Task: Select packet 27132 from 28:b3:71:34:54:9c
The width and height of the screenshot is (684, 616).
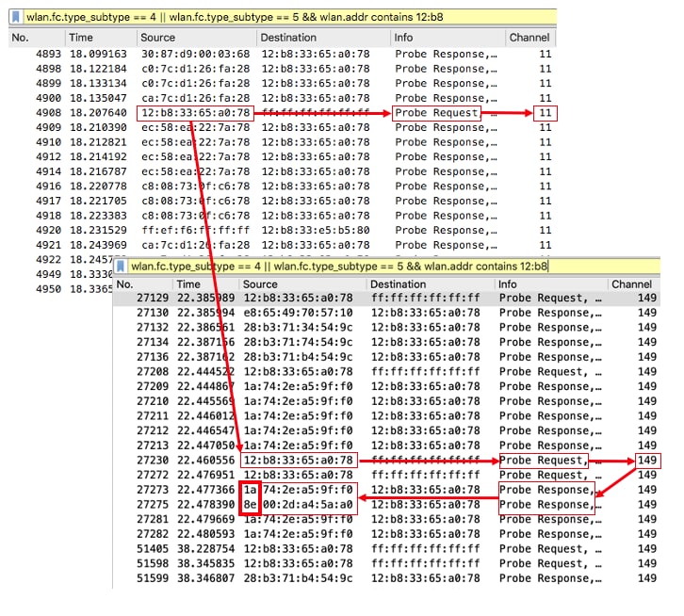Action: coord(386,328)
